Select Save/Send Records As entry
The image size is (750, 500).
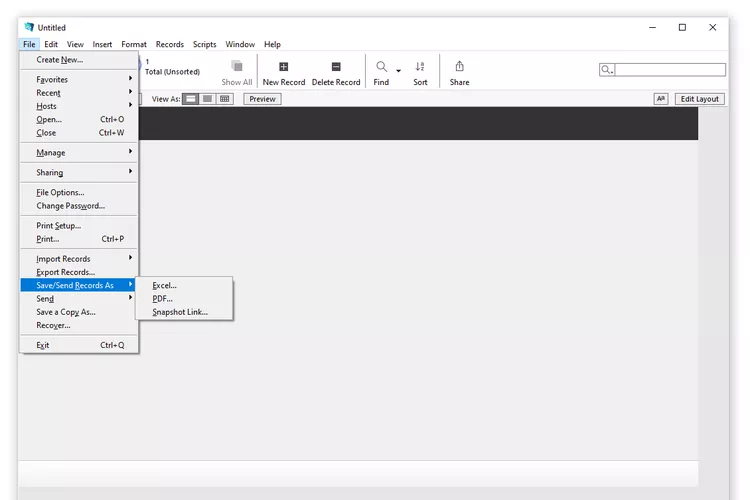coord(79,285)
